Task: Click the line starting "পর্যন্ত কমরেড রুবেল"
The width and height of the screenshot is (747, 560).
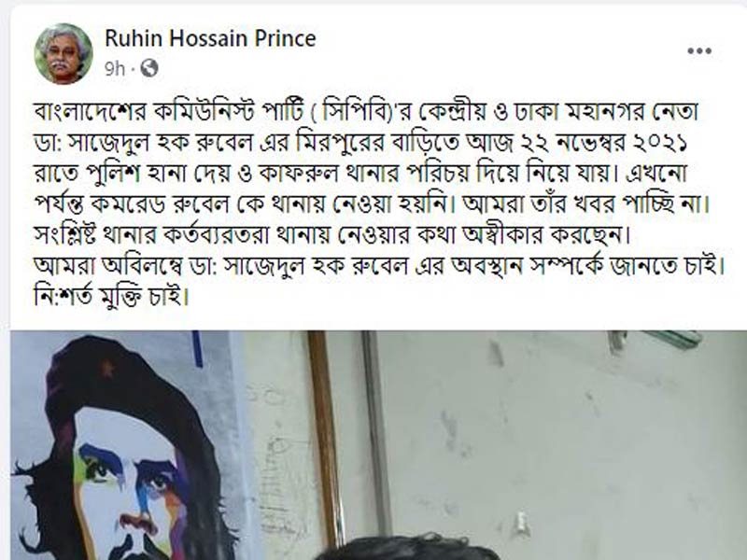Action: [372, 204]
